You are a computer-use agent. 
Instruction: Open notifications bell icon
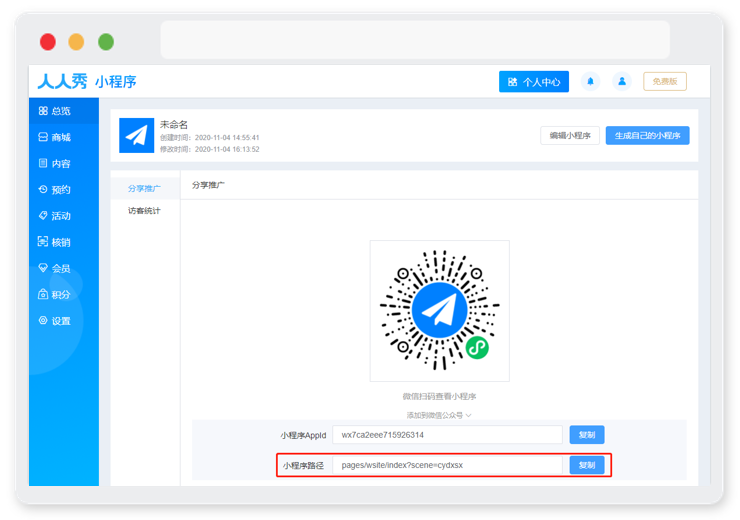tap(590, 81)
